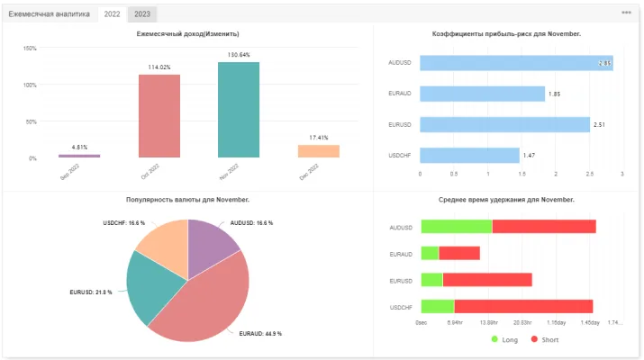Click the USDCHF green long holding segment
Image resolution: width=644 pixels, height=360 pixels.
[438, 307]
